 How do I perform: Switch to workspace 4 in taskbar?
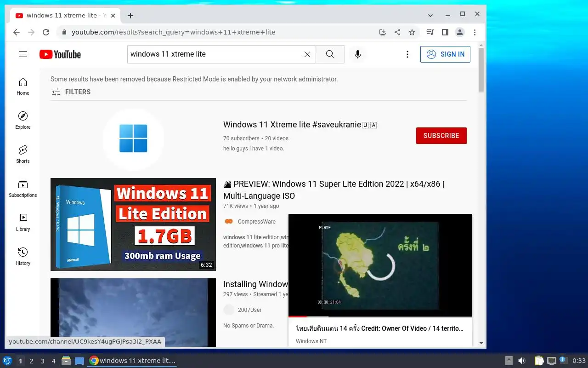pos(54,361)
